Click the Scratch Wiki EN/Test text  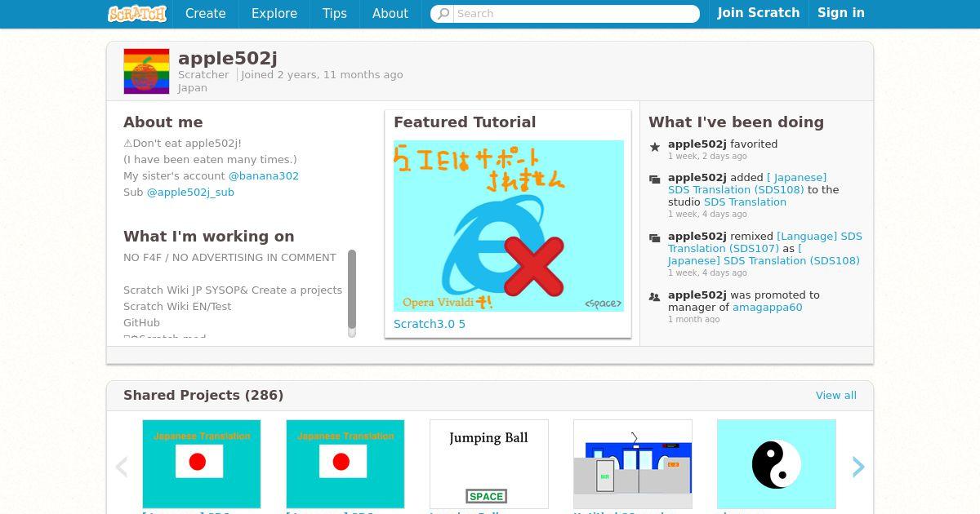point(177,307)
